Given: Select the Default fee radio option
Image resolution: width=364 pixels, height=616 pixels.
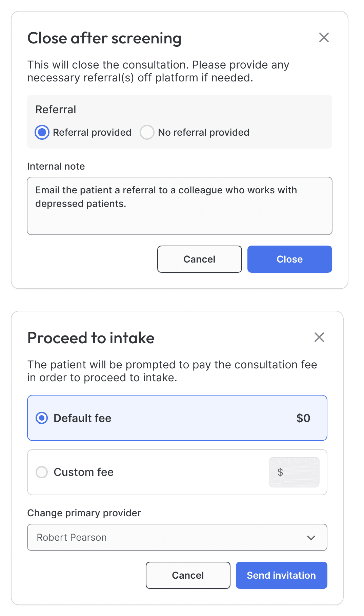Looking at the screenshot, I should [x=42, y=418].
